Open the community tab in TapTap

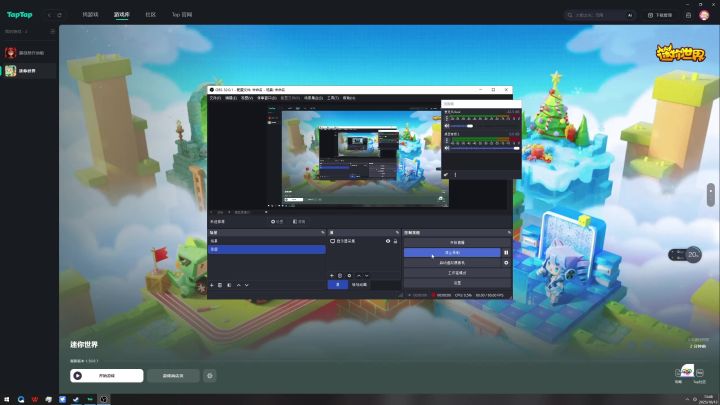[151, 15]
